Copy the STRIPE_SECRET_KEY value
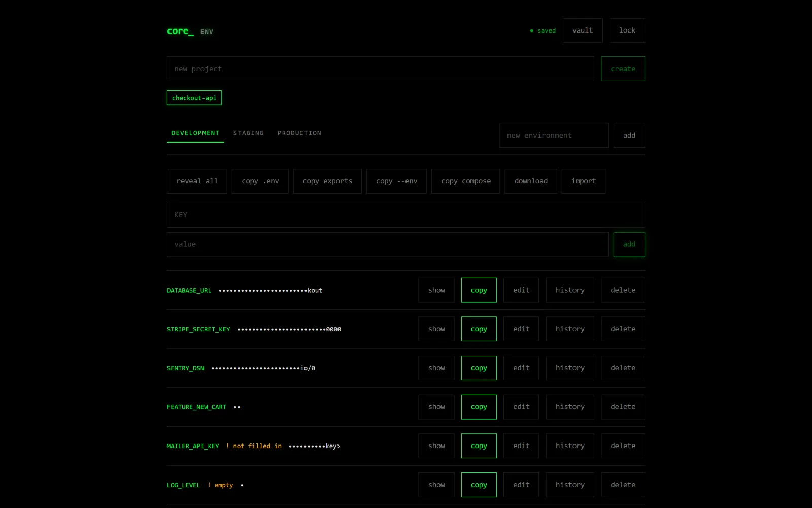Image resolution: width=812 pixels, height=508 pixels. 479,329
